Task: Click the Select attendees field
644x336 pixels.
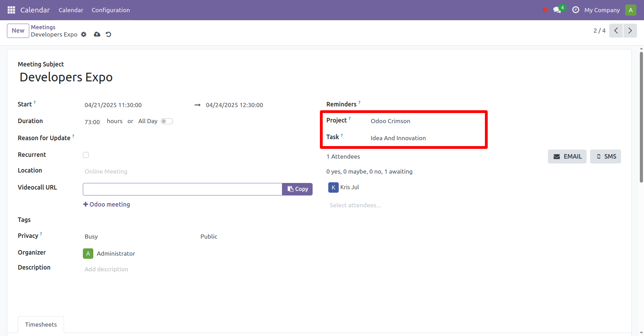Action: point(355,205)
